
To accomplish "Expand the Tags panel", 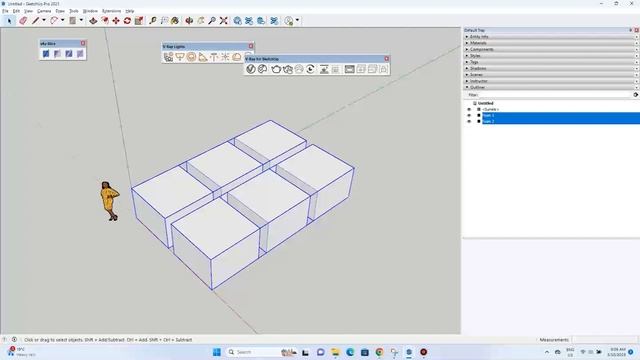I will tap(467, 62).
